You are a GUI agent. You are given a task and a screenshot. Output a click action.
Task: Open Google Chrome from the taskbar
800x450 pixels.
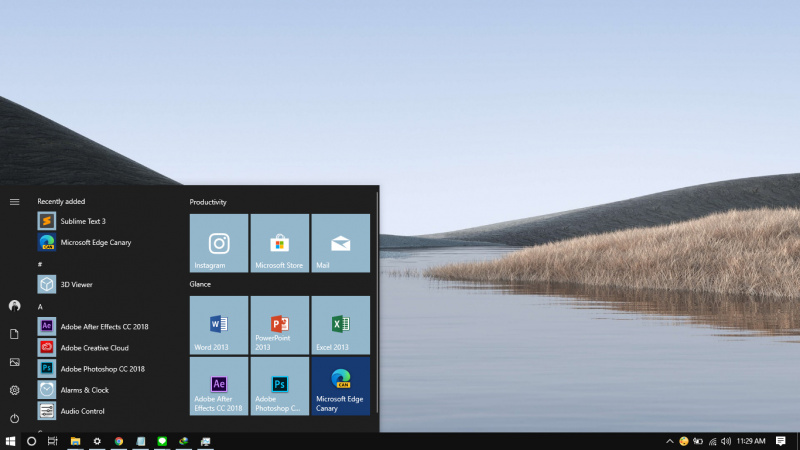pyautogui.click(x=119, y=441)
